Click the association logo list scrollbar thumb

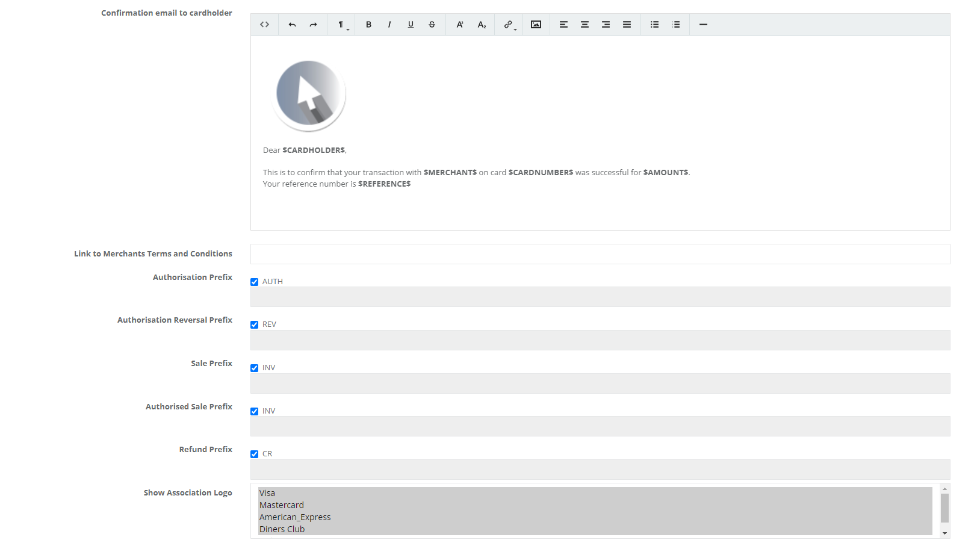[x=944, y=508]
